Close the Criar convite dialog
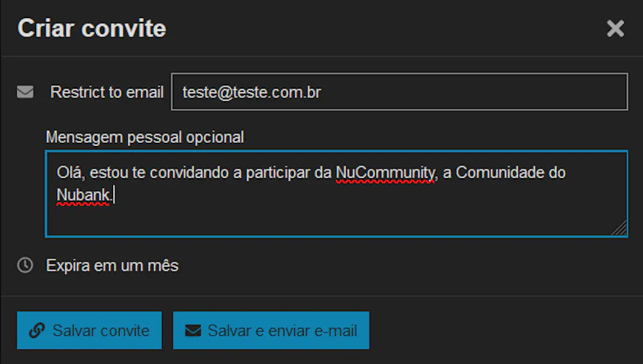Viewport: 643px width, 364px height. pyautogui.click(x=615, y=28)
